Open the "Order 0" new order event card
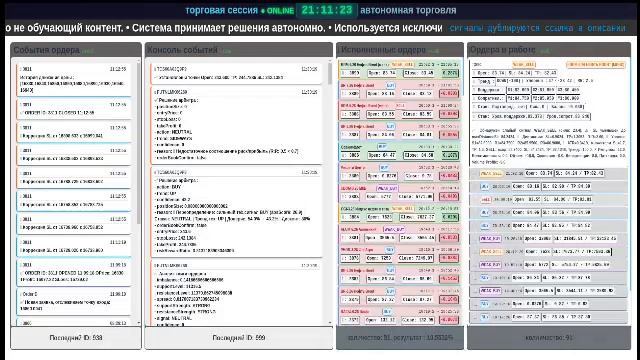Viewport: 640px width, 360px height. click(74, 301)
